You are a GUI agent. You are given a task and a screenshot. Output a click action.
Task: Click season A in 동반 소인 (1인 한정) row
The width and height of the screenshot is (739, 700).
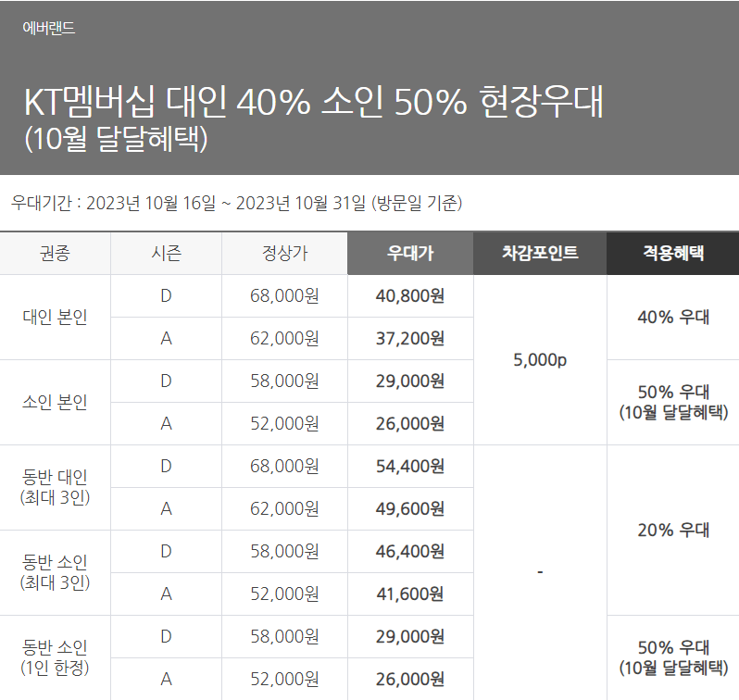click(166, 680)
